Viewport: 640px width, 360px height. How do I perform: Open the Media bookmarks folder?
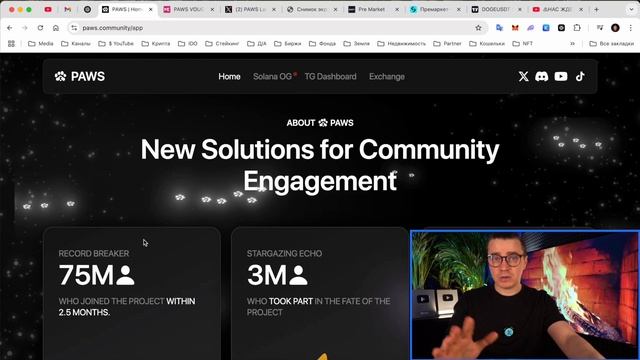tap(40, 44)
